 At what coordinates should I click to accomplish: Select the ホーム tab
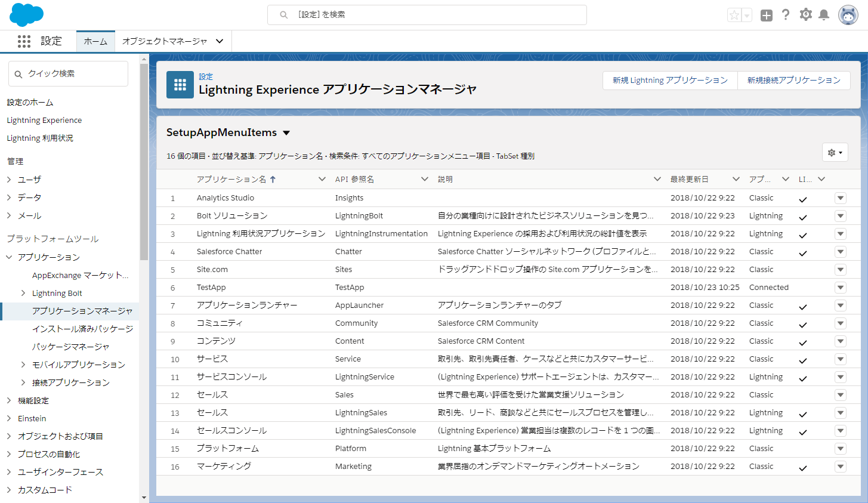pyautogui.click(x=95, y=41)
